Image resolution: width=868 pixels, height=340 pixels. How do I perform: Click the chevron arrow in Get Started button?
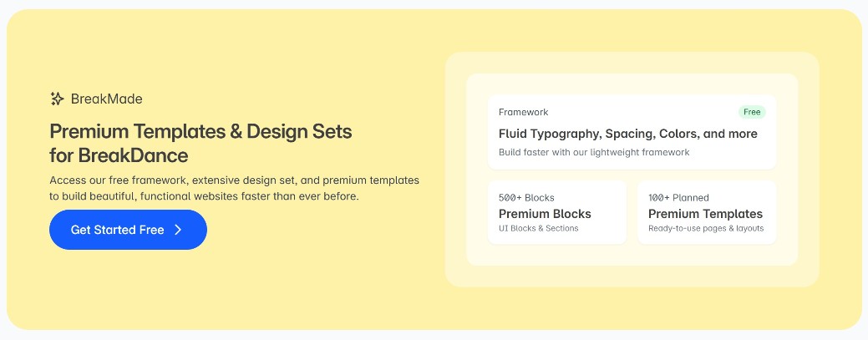[178, 230]
